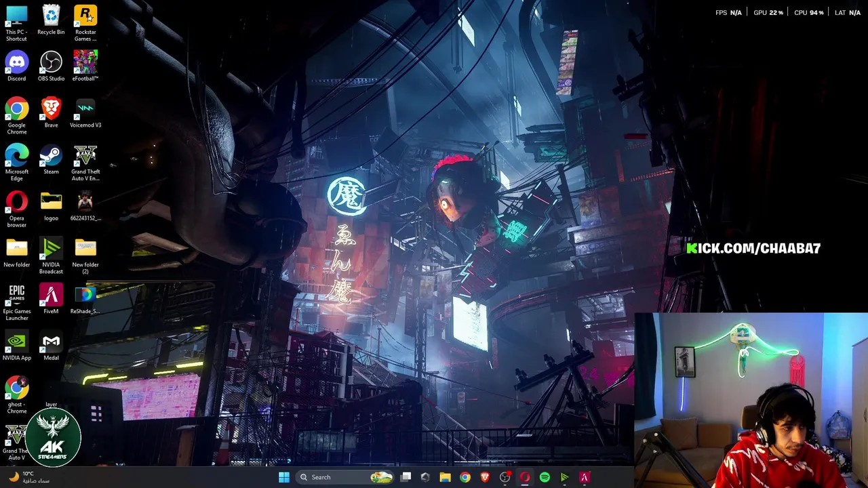Select the Opera browser desktop icon

point(16,209)
